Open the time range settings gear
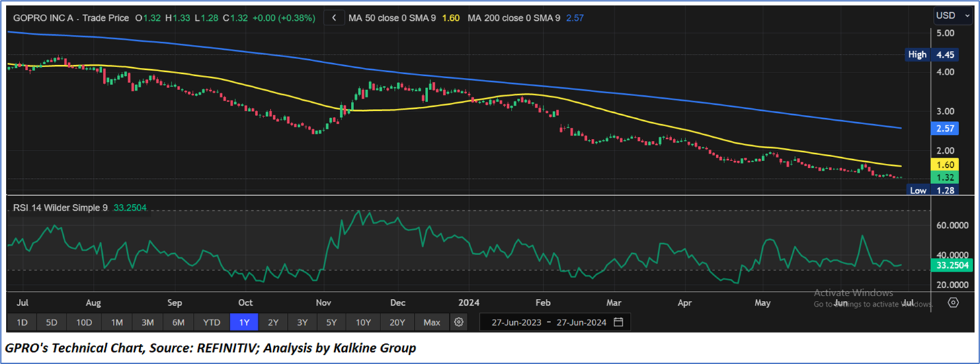 coord(459,322)
